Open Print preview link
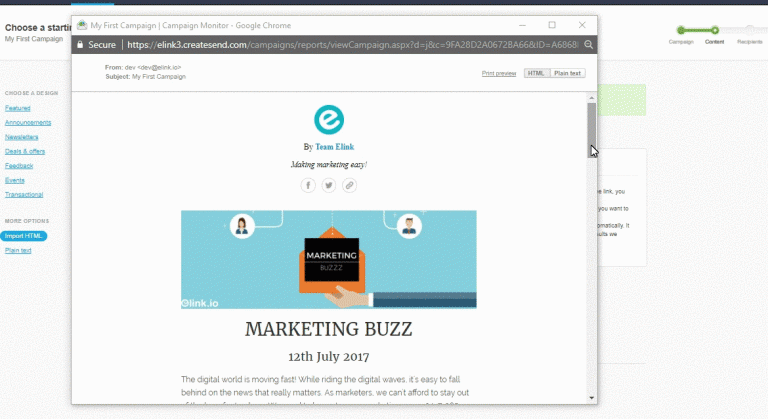Screen dimensions: 768x419 click(x=499, y=74)
